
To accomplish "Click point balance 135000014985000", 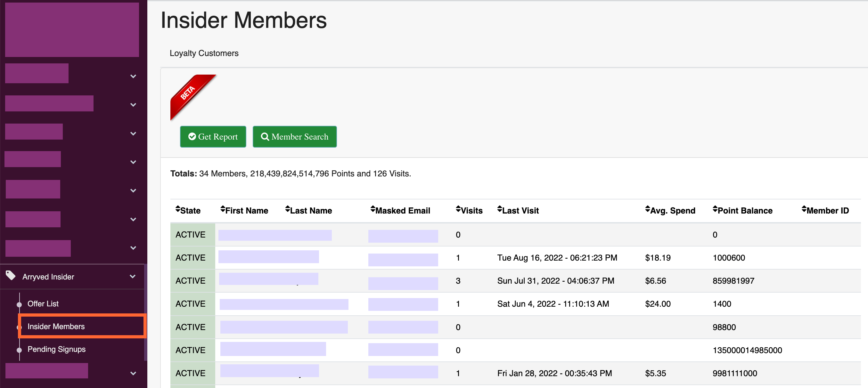I will tap(747, 350).
